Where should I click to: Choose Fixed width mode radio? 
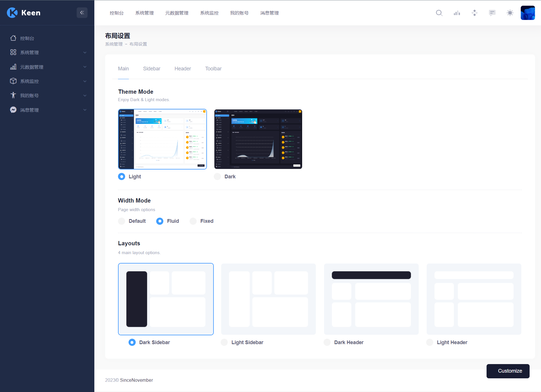pos(193,221)
